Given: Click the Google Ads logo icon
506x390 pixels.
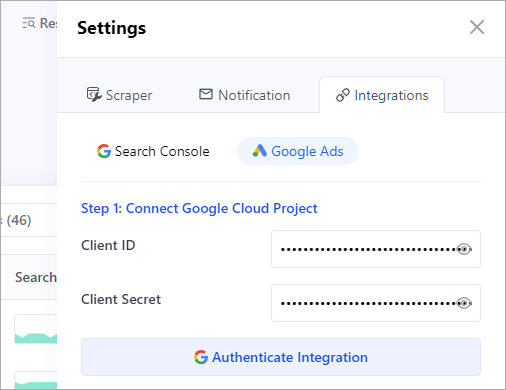Looking at the screenshot, I should point(260,151).
